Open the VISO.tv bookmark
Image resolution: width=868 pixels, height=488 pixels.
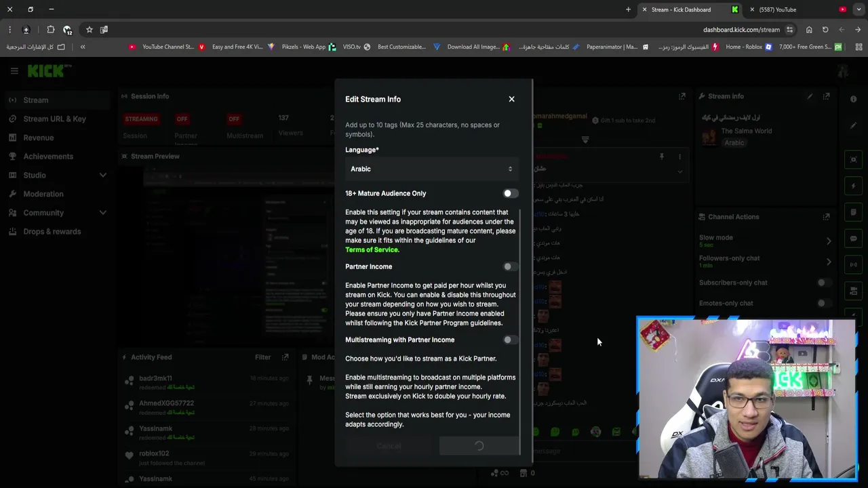click(x=357, y=47)
